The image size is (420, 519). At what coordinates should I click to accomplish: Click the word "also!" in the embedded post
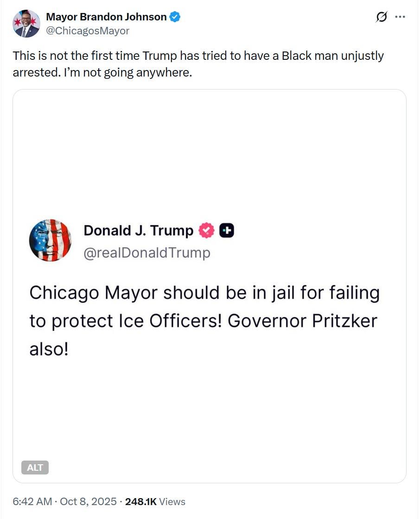[49, 349]
